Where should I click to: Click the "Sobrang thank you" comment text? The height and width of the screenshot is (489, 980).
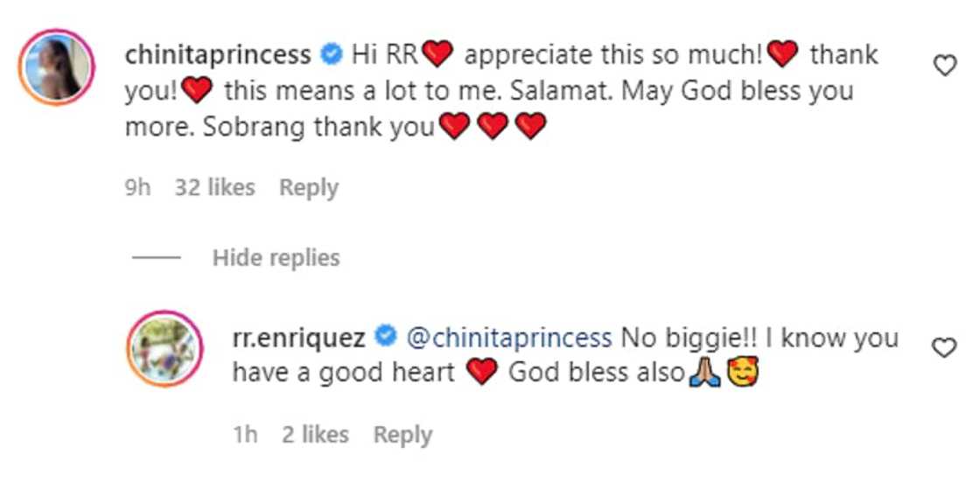pos(318,127)
